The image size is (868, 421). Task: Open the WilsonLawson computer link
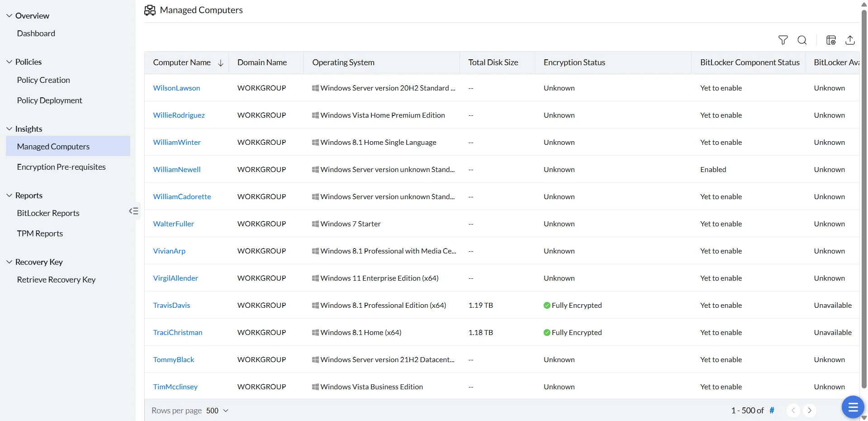point(176,88)
